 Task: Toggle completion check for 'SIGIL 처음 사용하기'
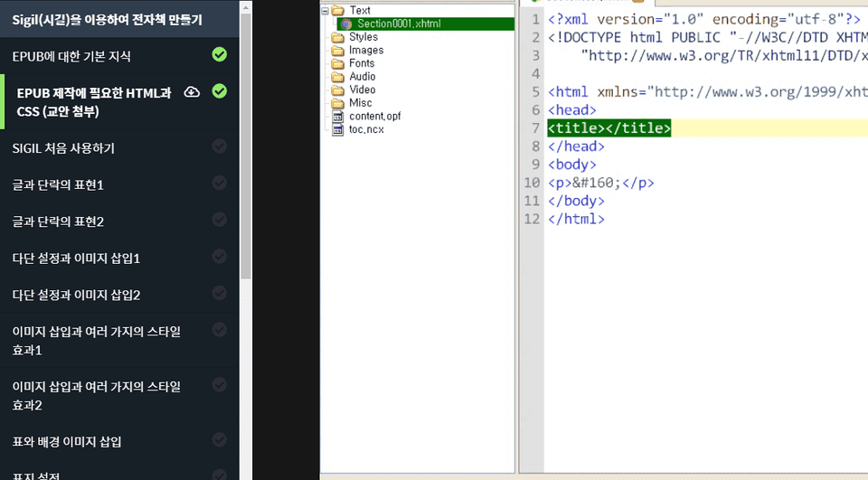point(220,146)
